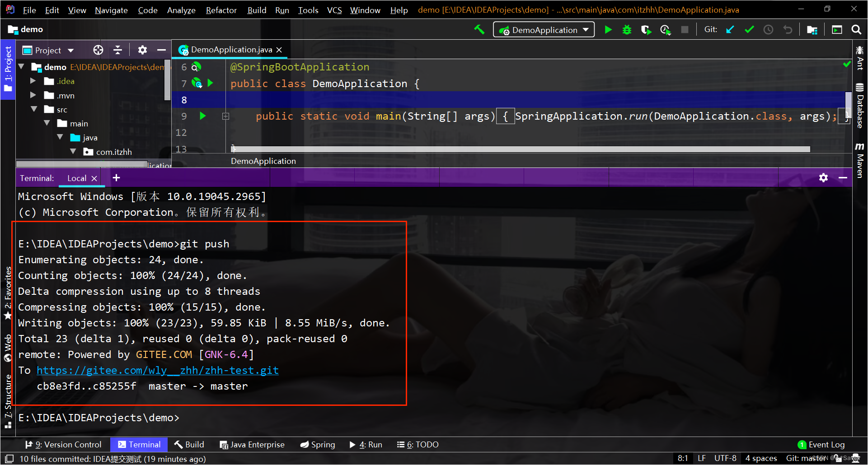Run with Coverage shield icon
The width and height of the screenshot is (868, 465).
[646, 30]
